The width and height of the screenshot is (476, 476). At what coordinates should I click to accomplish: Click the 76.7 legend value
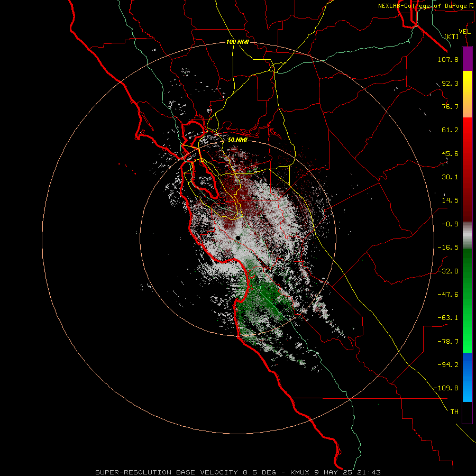tap(450, 106)
